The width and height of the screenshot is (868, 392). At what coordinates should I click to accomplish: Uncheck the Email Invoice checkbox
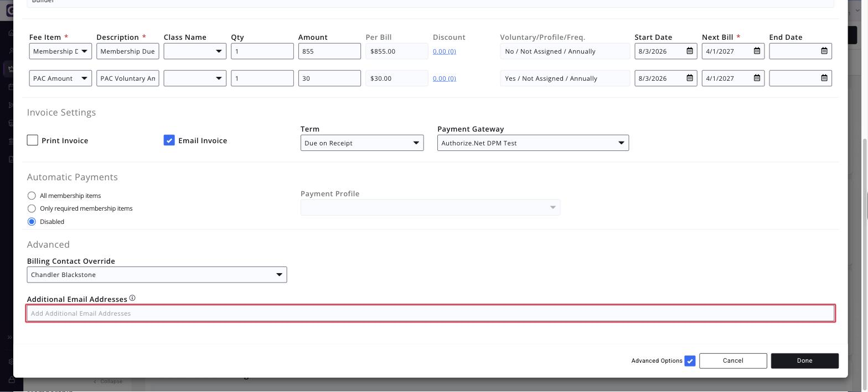click(169, 140)
